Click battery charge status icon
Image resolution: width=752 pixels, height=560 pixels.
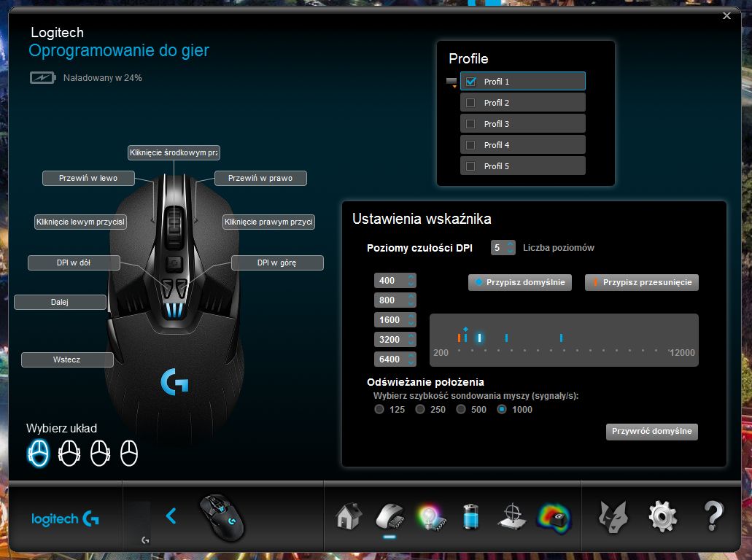(x=43, y=78)
